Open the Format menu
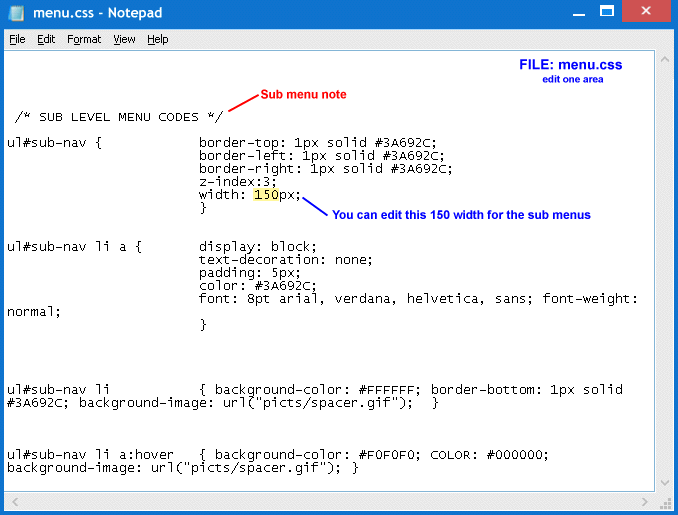Viewport: 678px width, 515px height. tap(84, 39)
